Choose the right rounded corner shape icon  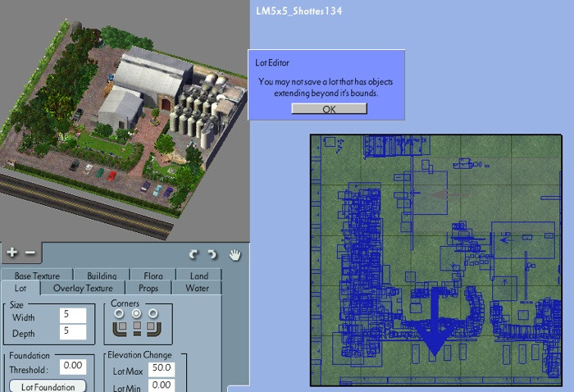click(154, 329)
